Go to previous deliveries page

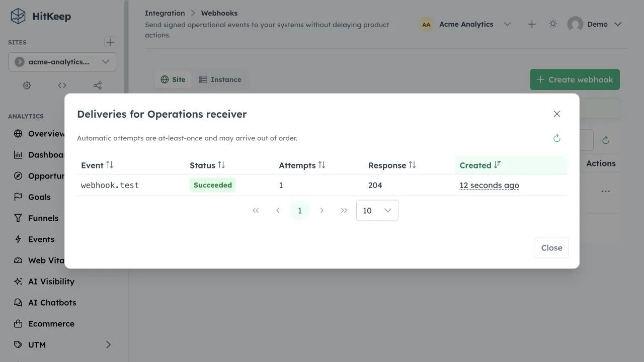click(278, 211)
